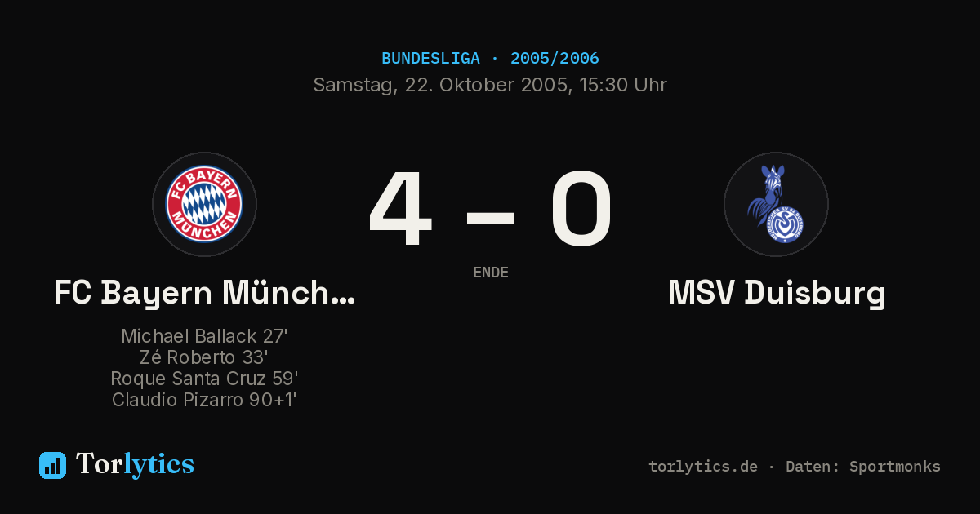Click the home score number 4
The width and height of the screenshot is (980, 514).
tap(400, 209)
